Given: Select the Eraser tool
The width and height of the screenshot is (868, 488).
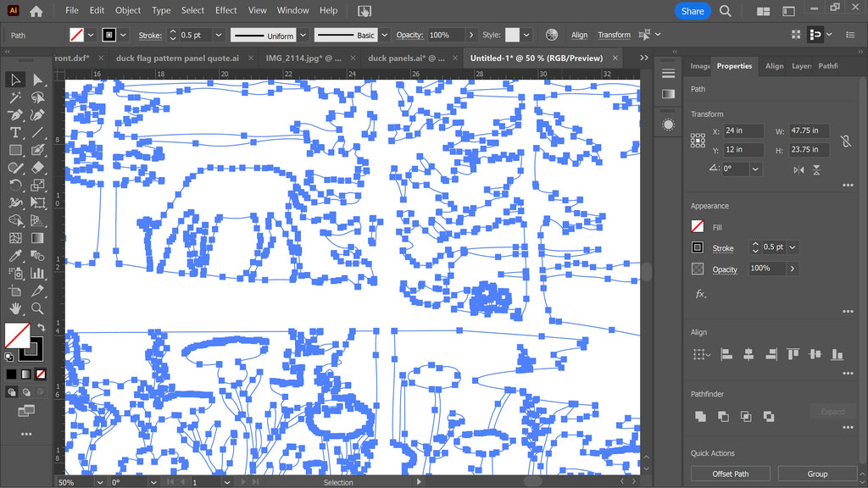Looking at the screenshot, I should 37,168.
